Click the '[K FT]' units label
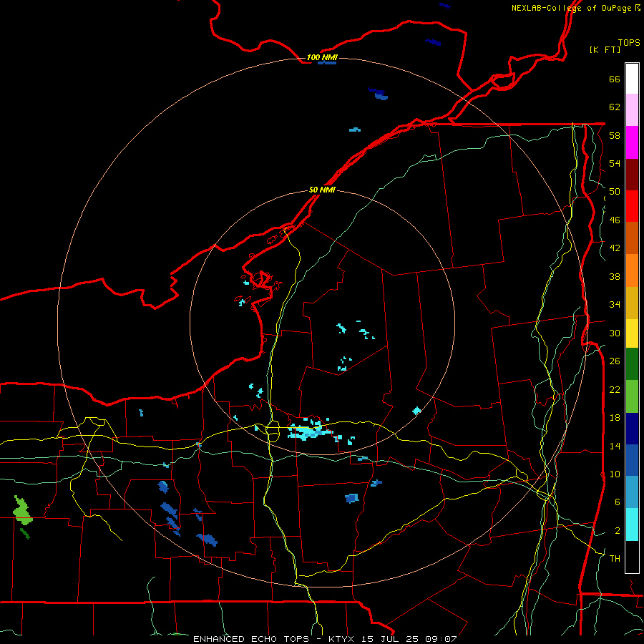Screen dimensions: 644x644 point(605,50)
